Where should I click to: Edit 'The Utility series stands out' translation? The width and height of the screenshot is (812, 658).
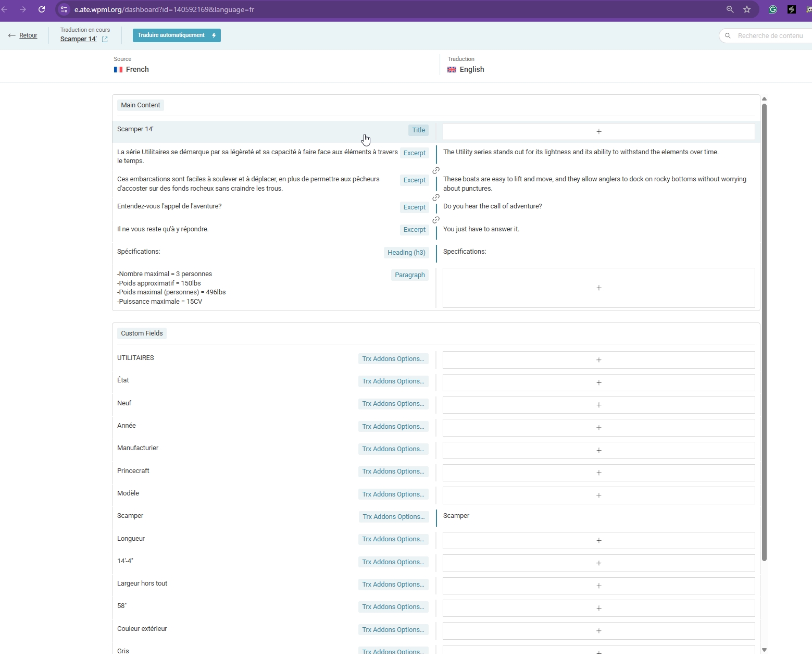(581, 152)
